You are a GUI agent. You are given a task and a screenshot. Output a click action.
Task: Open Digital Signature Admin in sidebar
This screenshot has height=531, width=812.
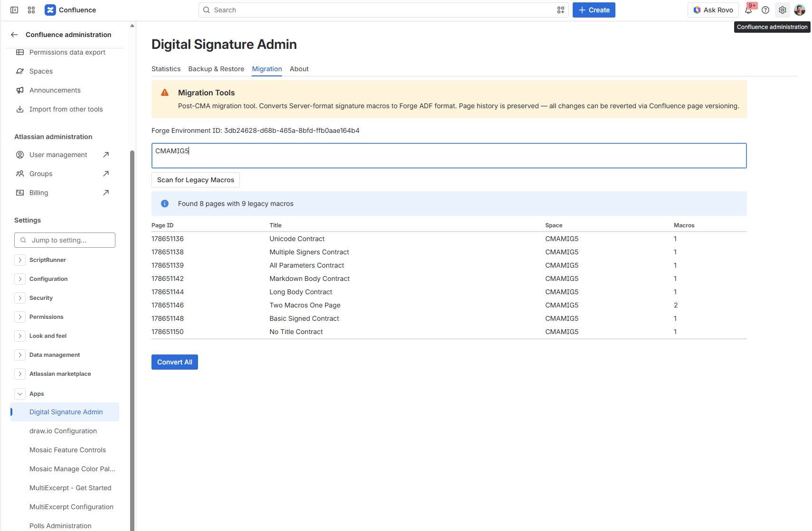(65, 412)
